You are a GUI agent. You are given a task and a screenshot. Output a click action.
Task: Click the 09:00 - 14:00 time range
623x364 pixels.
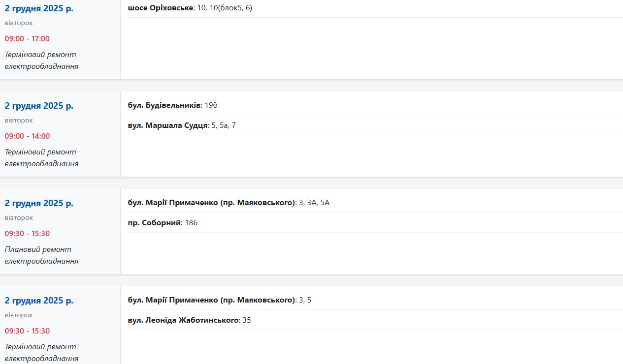27,136
